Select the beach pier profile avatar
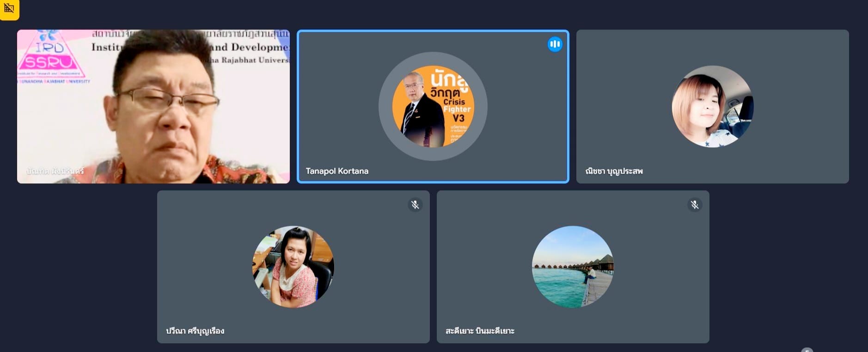This screenshot has width=868, height=352. click(x=573, y=267)
